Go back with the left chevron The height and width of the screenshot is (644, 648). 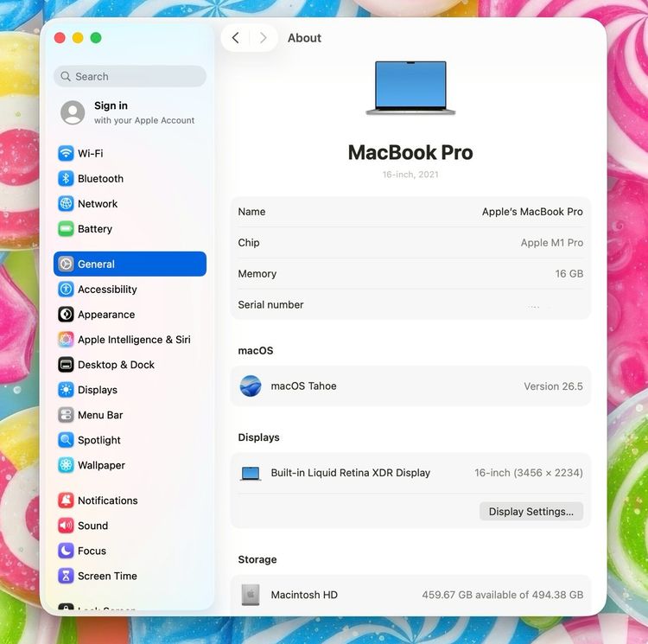point(236,38)
